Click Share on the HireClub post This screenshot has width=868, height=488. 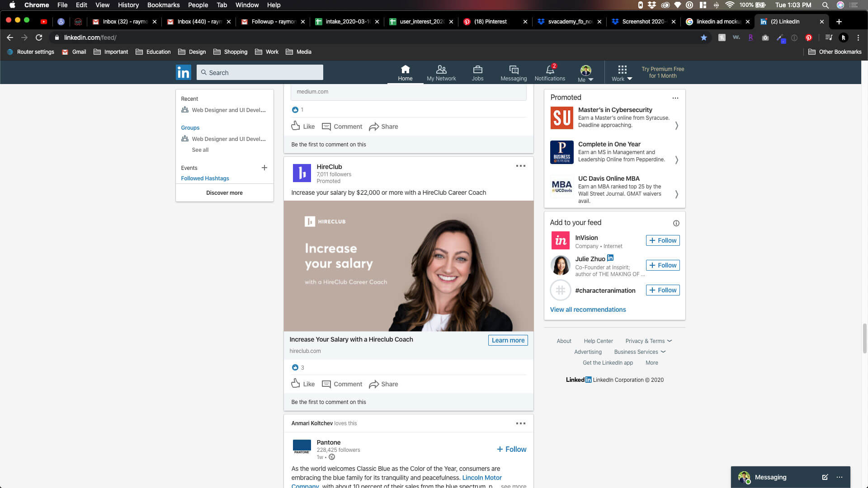tap(383, 384)
